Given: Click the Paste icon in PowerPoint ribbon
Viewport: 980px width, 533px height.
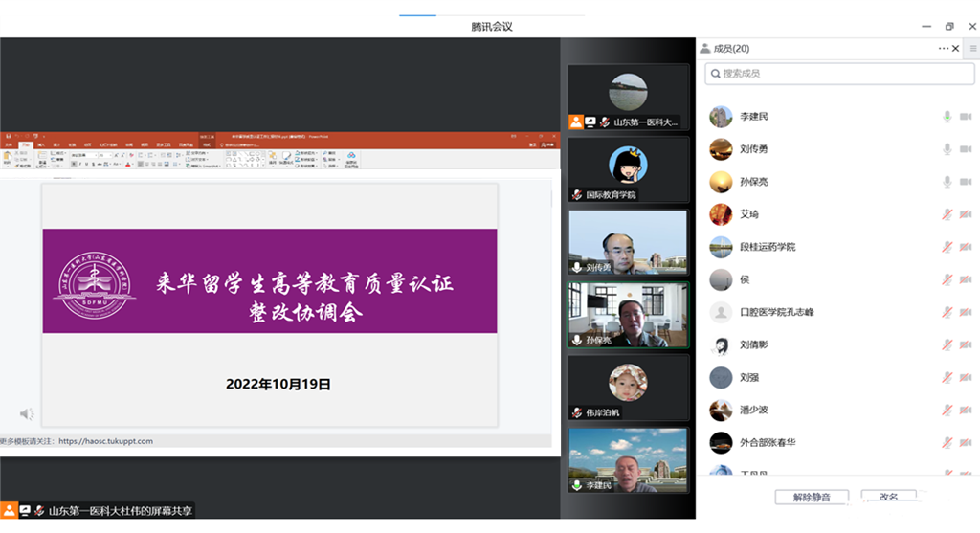Looking at the screenshot, I should coord(8,158).
